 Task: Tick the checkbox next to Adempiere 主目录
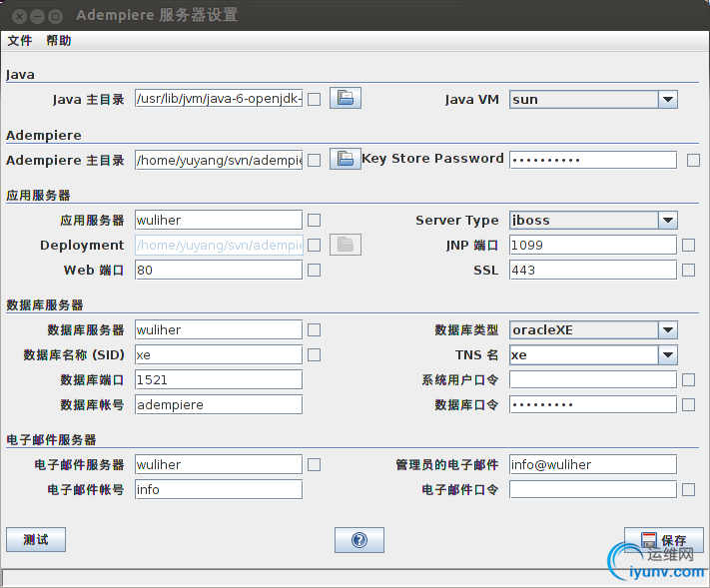point(314,161)
